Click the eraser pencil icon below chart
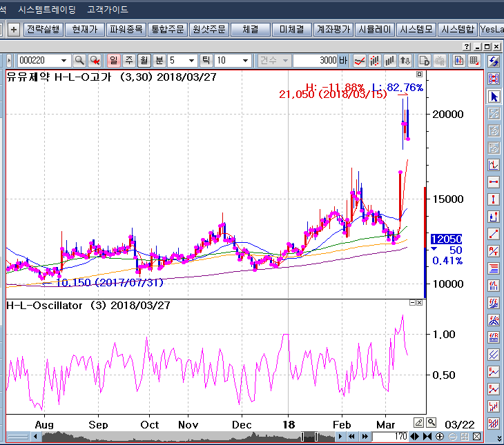504x445 pixels. click(418, 422)
